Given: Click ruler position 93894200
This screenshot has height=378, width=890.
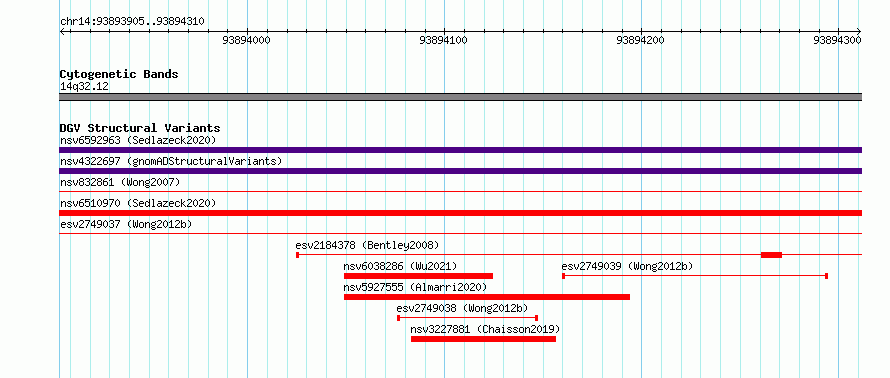Looking at the screenshot, I should coord(640,40).
